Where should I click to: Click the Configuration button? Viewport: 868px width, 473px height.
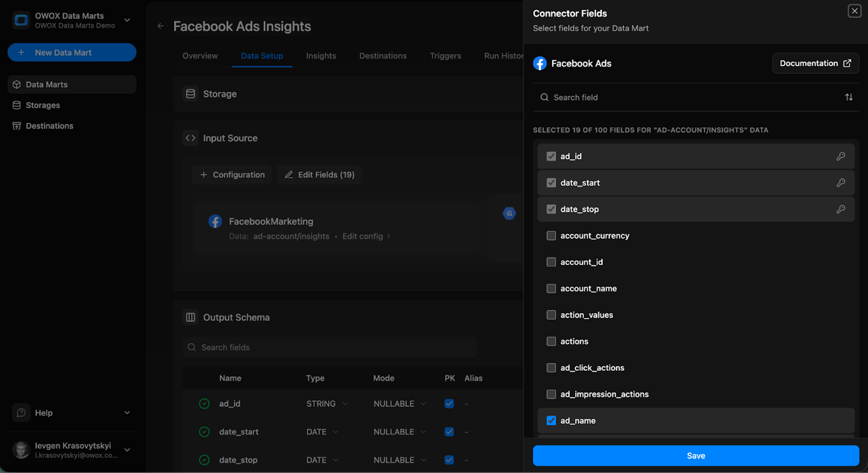coord(232,175)
